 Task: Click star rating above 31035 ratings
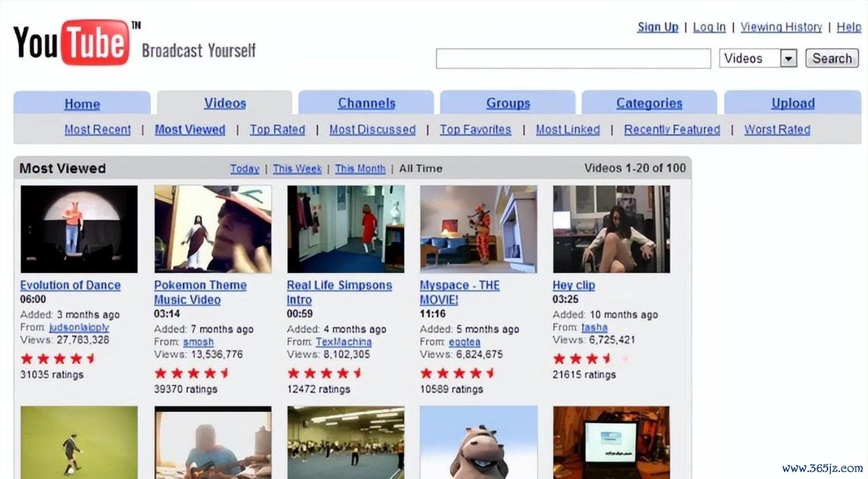point(59,358)
